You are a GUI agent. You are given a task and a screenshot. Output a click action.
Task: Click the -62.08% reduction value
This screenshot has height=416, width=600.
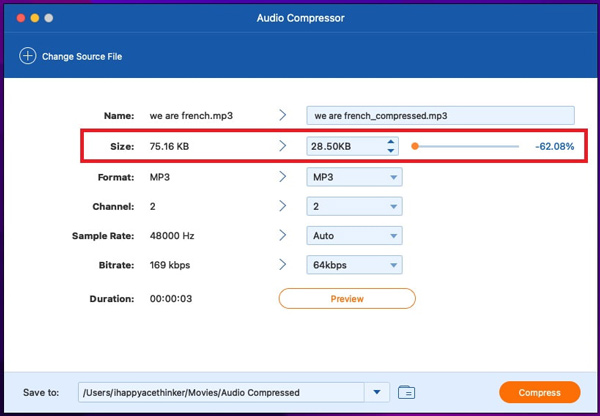[x=554, y=146]
